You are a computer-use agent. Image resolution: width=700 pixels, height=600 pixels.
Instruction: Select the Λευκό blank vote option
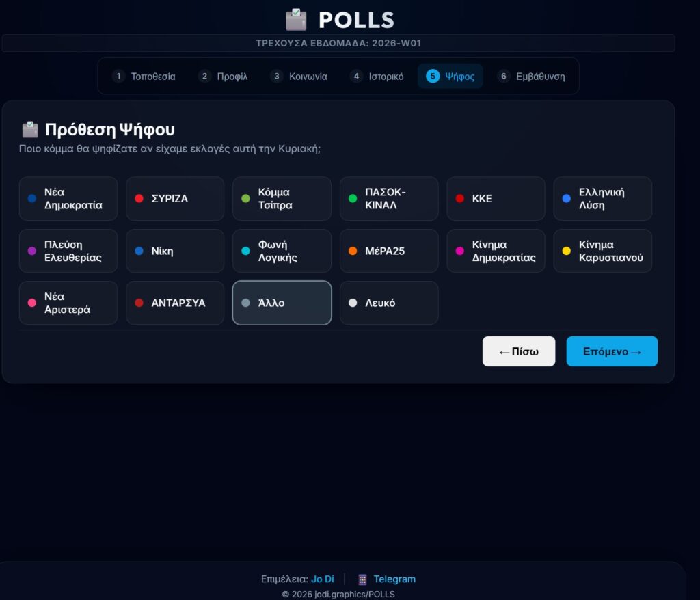tap(389, 303)
